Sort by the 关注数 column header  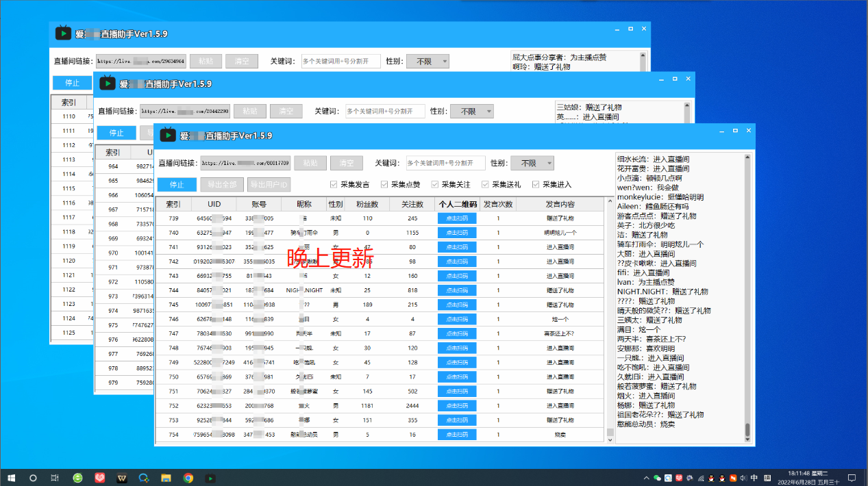[412, 204]
